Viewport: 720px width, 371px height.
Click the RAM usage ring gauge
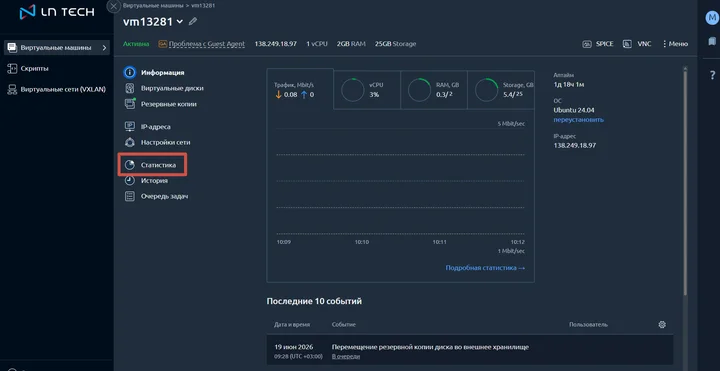pos(419,90)
